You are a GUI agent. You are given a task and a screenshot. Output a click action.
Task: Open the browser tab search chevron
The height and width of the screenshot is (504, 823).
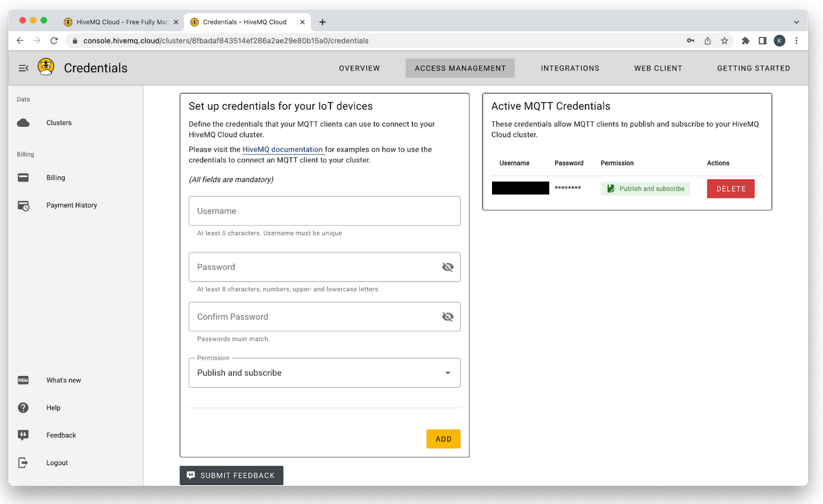point(798,21)
